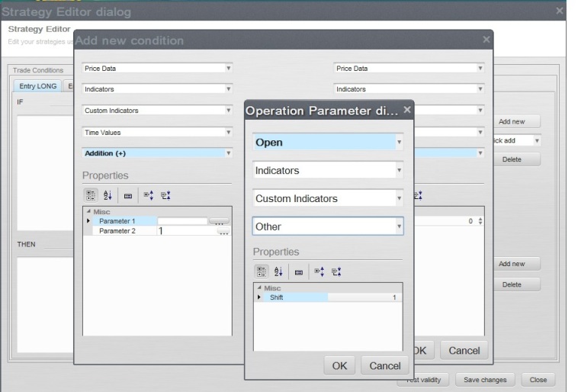Select the Parameter 1 property row
Viewport: 578px width, 392px height.
157,221
